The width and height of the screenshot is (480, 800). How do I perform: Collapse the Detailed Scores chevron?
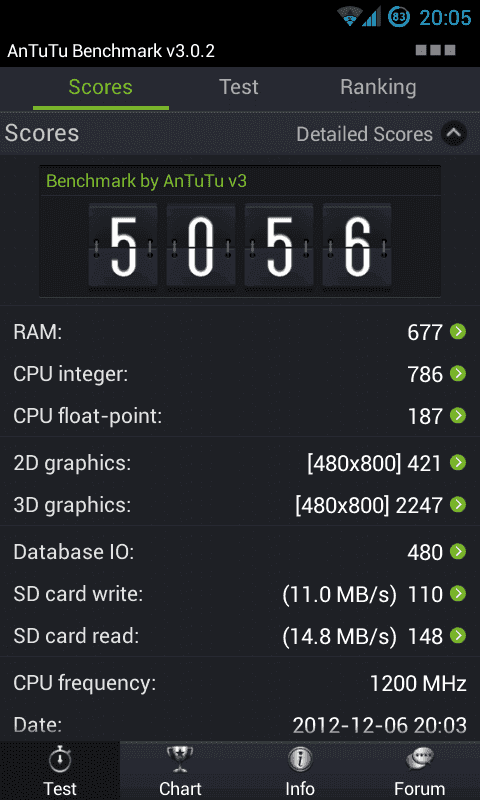tap(453, 134)
